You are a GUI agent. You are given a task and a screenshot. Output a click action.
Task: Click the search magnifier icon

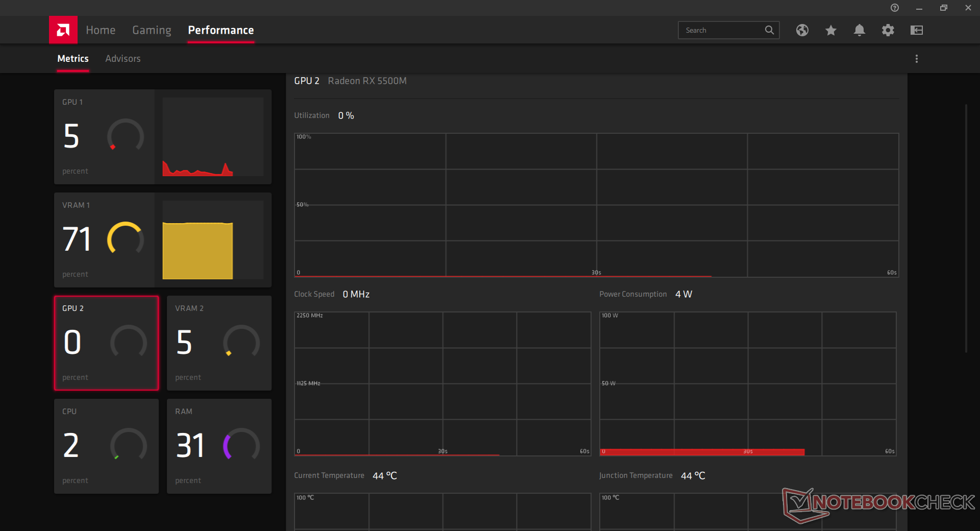769,30
